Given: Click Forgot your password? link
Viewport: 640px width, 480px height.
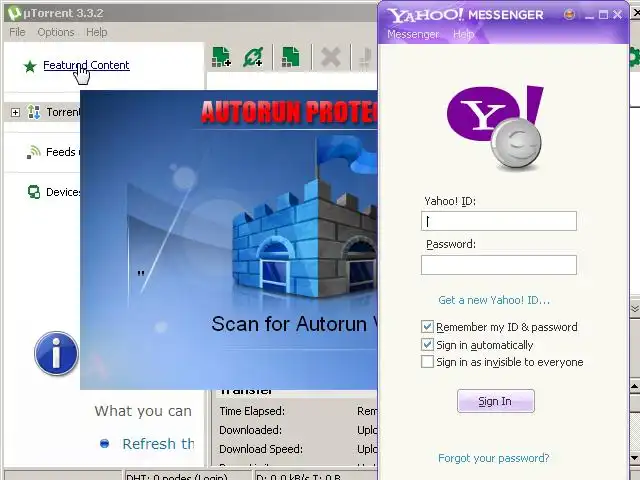Looking at the screenshot, I should click(493, 458).
